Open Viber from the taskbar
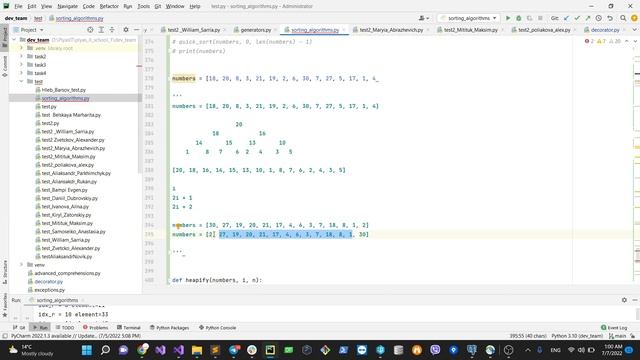The height and width of the screenshot is (360, 640). (x=435, y=350)
